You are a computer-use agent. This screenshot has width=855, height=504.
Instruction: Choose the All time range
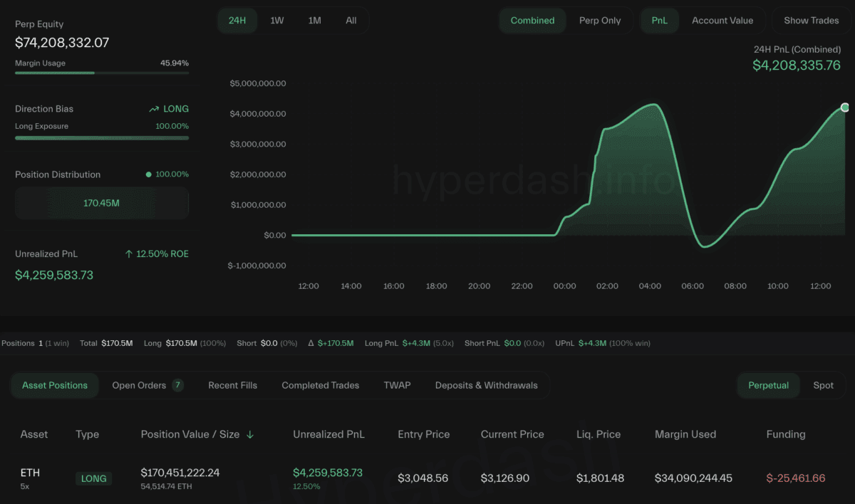pos(351,21)
